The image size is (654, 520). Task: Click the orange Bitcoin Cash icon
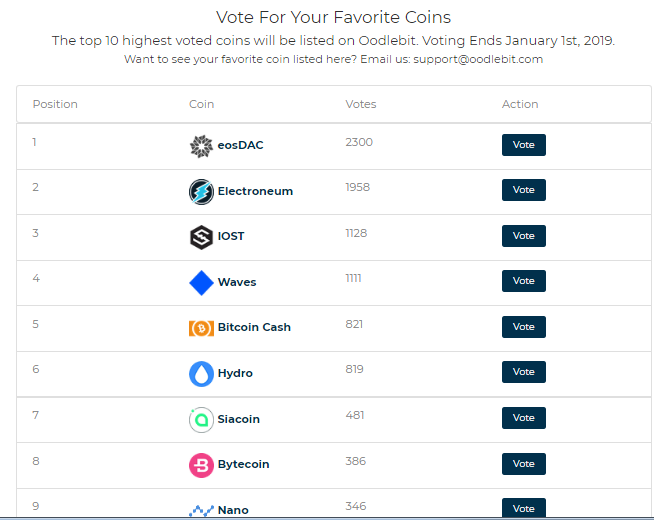pyautogui.click(x=201, y=328)
